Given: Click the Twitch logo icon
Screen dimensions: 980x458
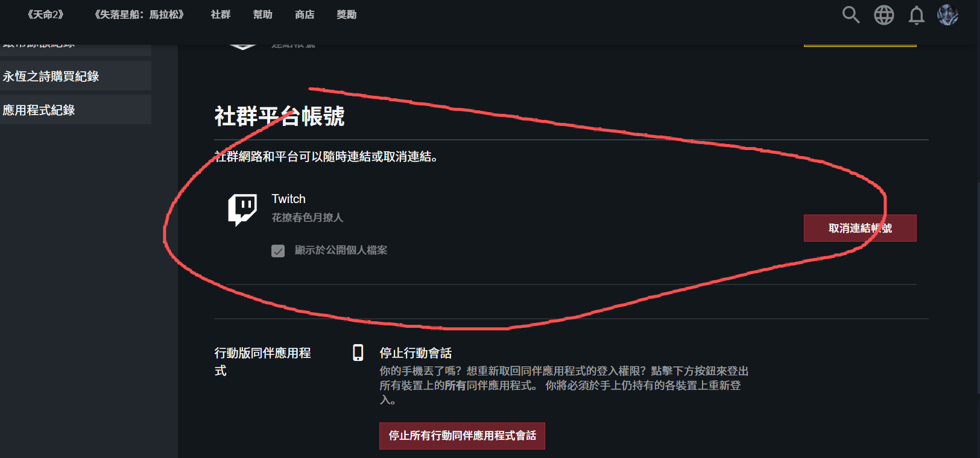Looking at the screenshot, I should point(242,209).
